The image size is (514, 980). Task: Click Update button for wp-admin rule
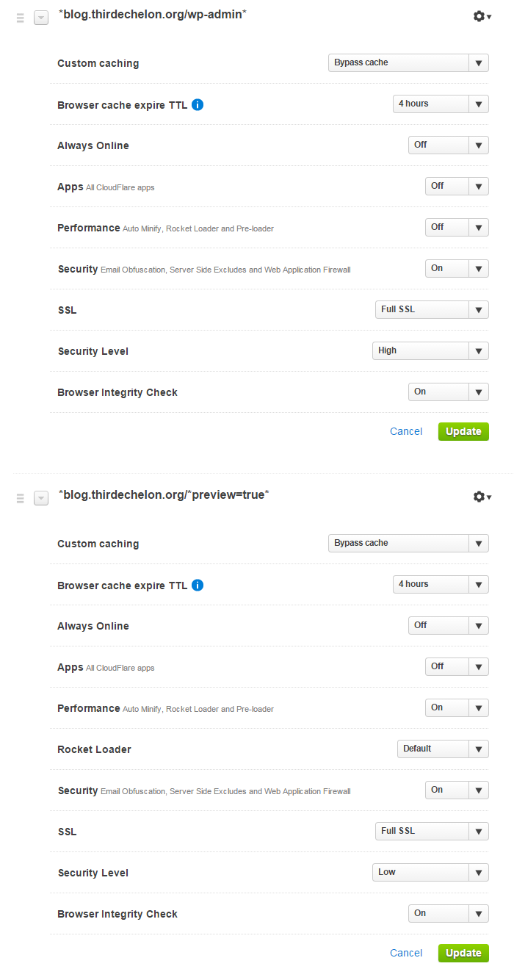tap(463, 431)
